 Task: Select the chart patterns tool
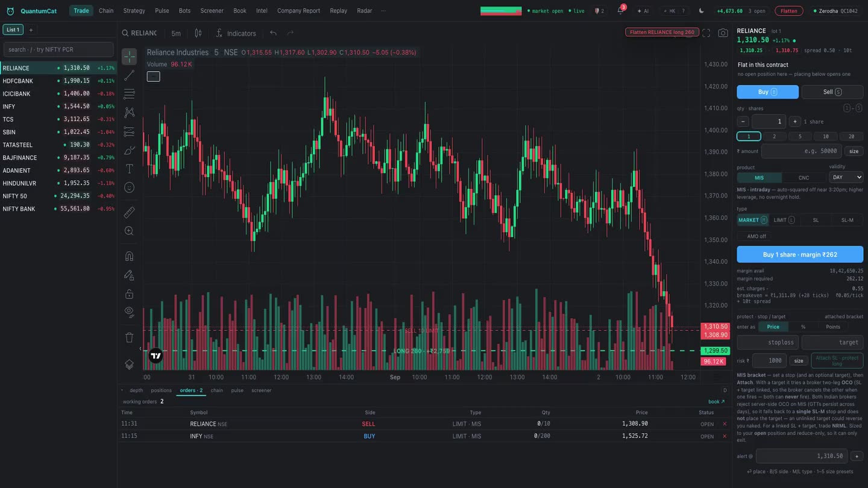(129, 113)
